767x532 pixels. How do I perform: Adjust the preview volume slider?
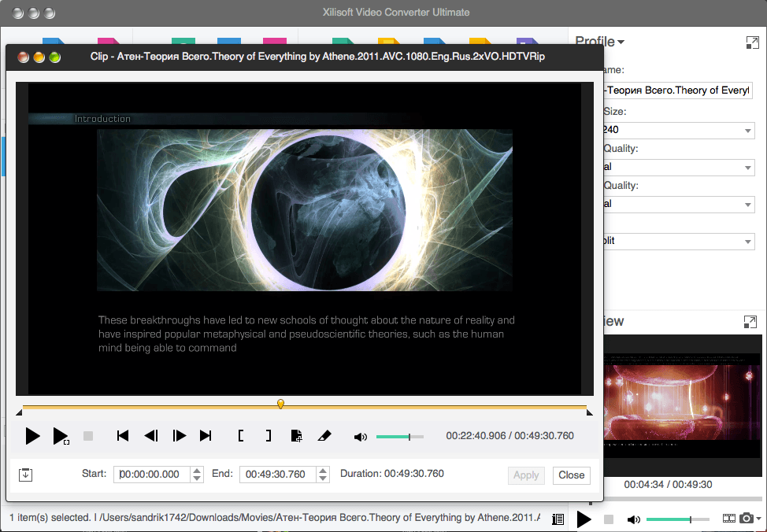pyautogui.click(x=677, y=519)
